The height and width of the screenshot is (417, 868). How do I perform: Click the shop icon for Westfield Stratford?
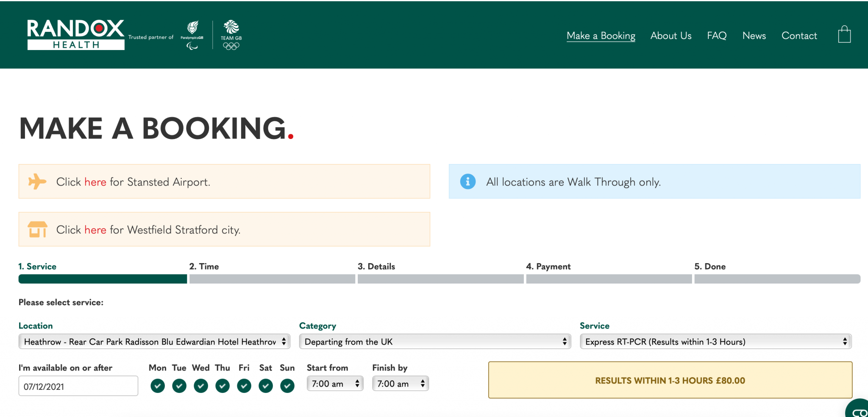(x=37, y=229)
